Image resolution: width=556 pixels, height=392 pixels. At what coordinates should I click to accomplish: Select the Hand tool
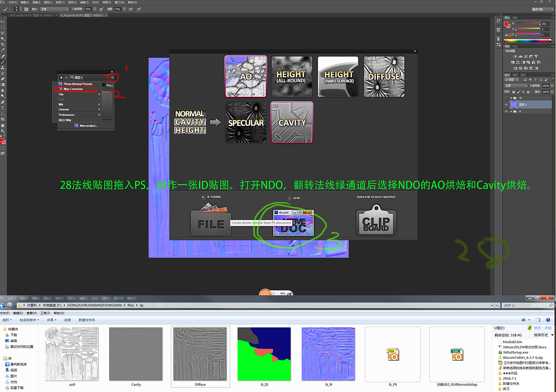tap(3, 125)
